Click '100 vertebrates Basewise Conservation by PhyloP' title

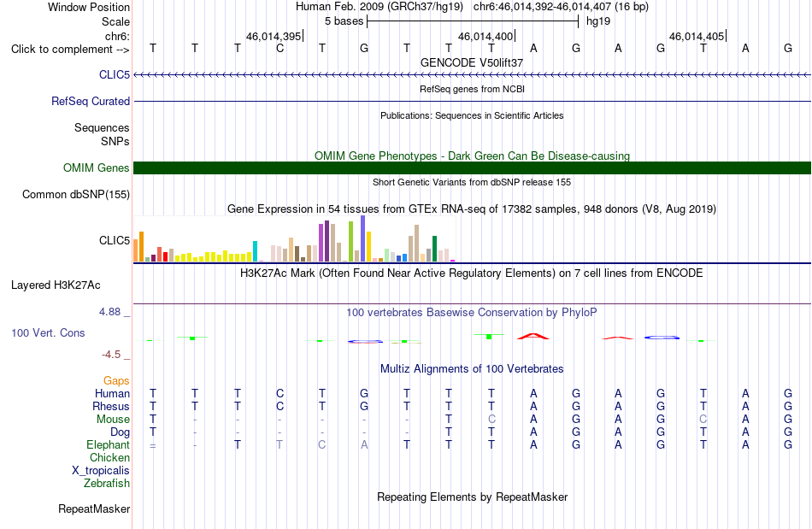tap(472, 312)
